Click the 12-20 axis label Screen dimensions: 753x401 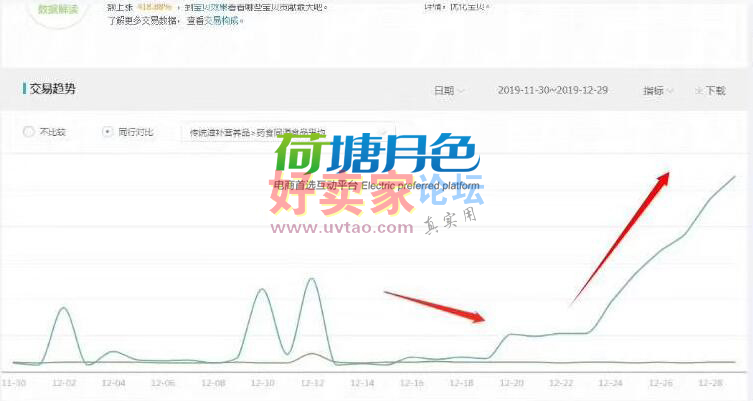point(511,383)
